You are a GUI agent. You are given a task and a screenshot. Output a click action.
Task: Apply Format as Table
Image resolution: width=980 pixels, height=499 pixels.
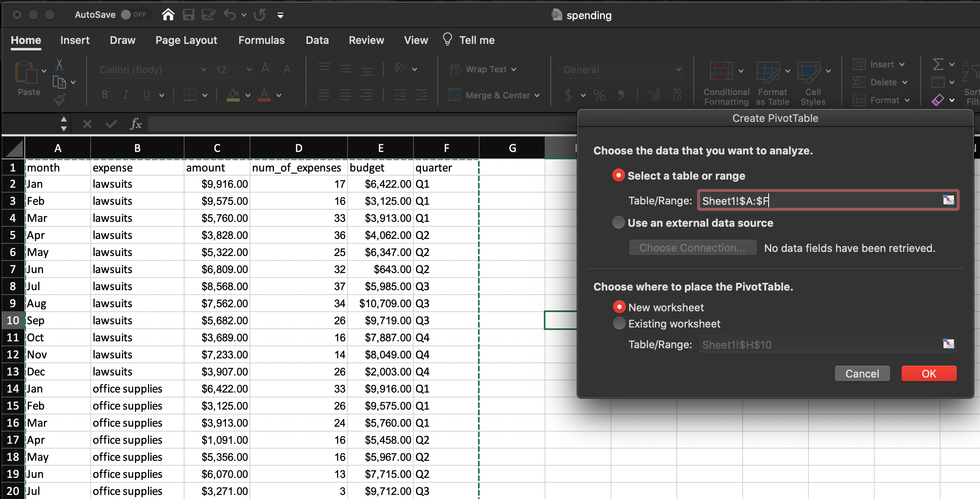[x=771, y=81]
